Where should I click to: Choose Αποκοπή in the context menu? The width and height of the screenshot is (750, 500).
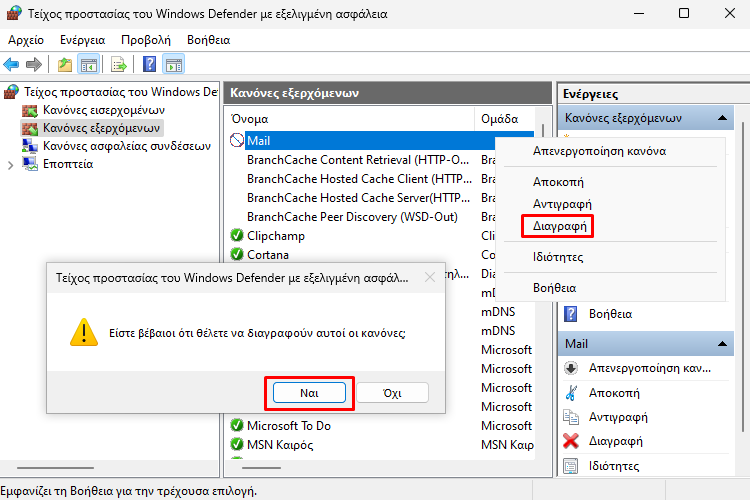coord(558,182)
